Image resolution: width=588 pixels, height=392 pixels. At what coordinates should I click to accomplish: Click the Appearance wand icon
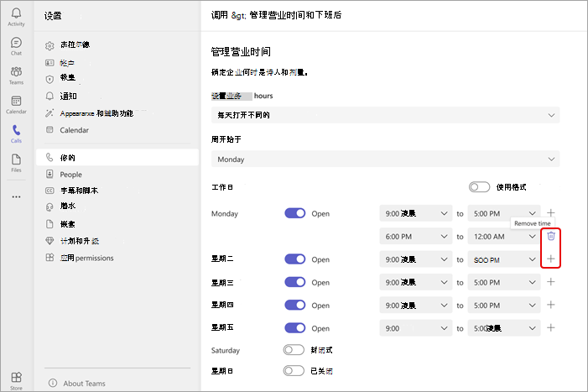[49, 113]
